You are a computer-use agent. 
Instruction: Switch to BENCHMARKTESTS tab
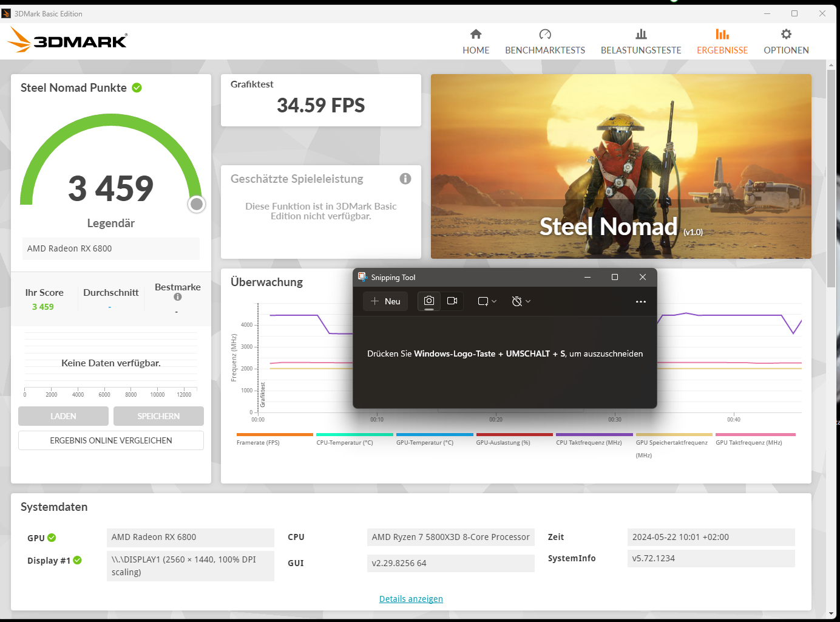545,41
